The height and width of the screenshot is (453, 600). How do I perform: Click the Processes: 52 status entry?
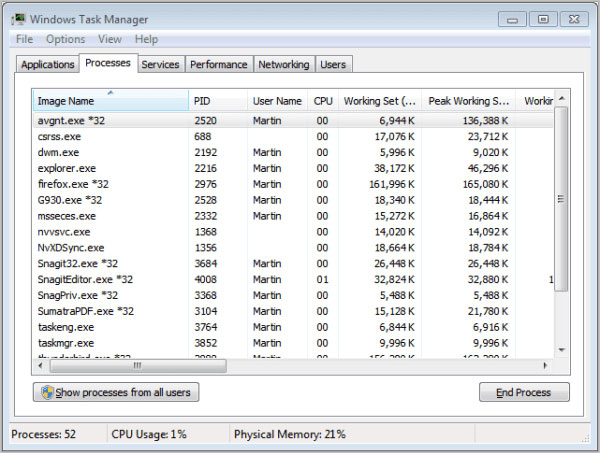(x=43, y=434)
